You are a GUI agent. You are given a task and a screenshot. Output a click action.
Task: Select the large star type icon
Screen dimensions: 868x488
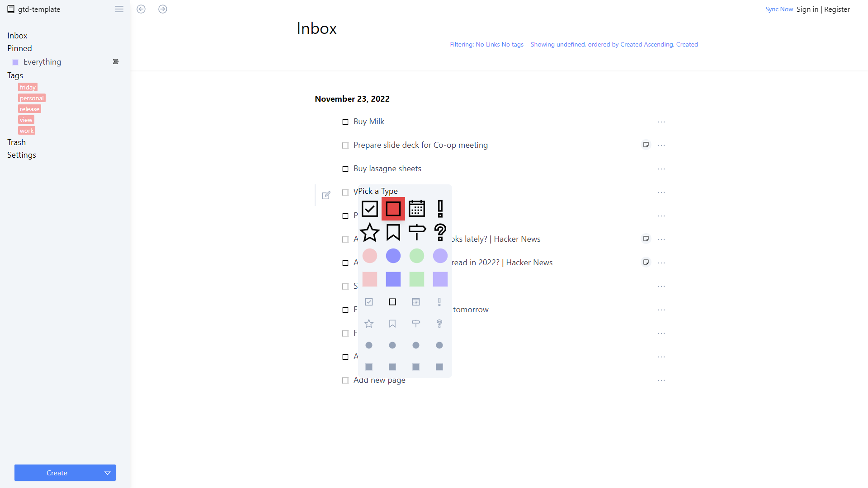[369, 232]
